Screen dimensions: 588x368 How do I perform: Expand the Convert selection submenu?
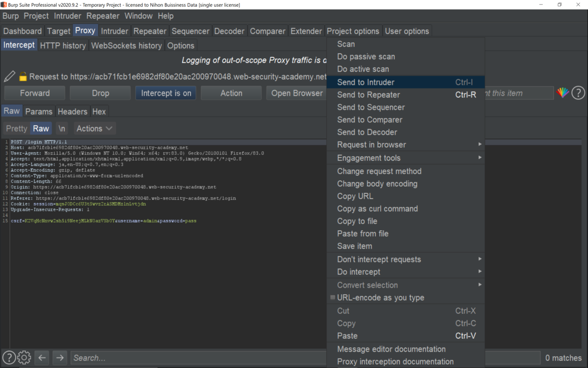[x=406, y=285]
